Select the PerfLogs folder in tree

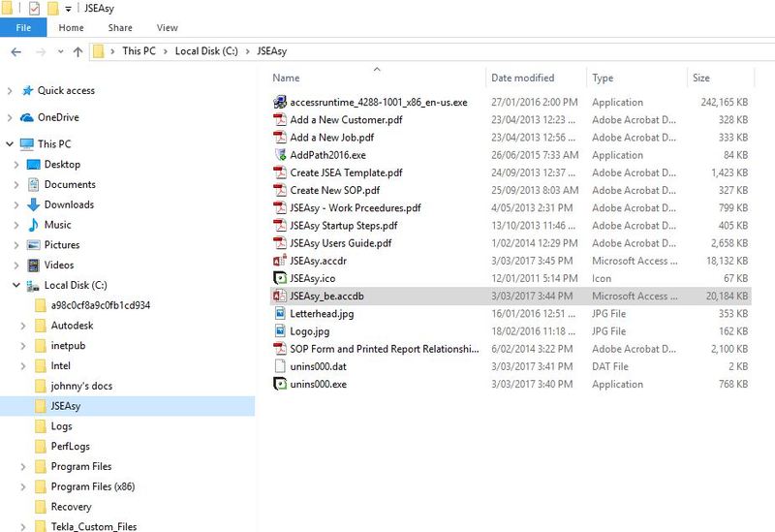(x=71, y=447)
